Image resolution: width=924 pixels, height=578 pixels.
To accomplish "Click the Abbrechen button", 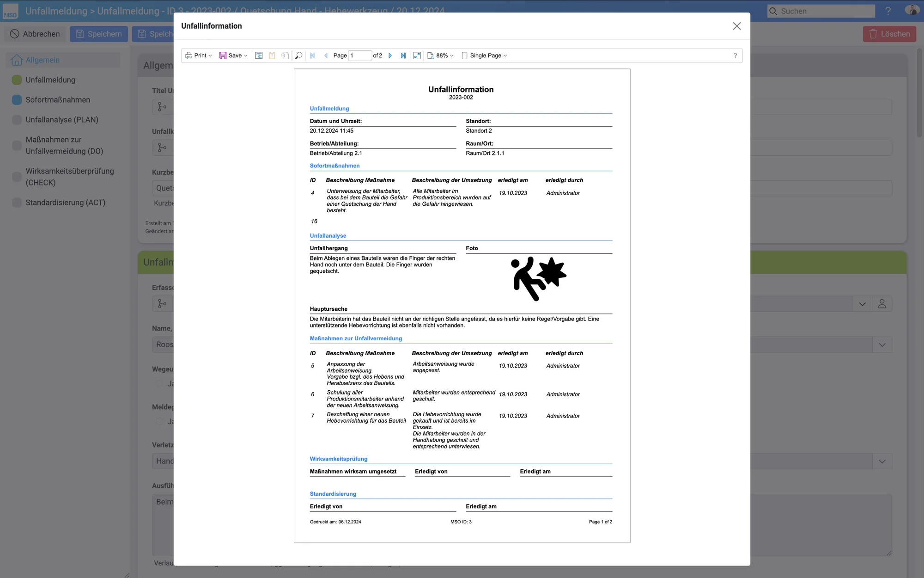I will click(x=35, y=34).
